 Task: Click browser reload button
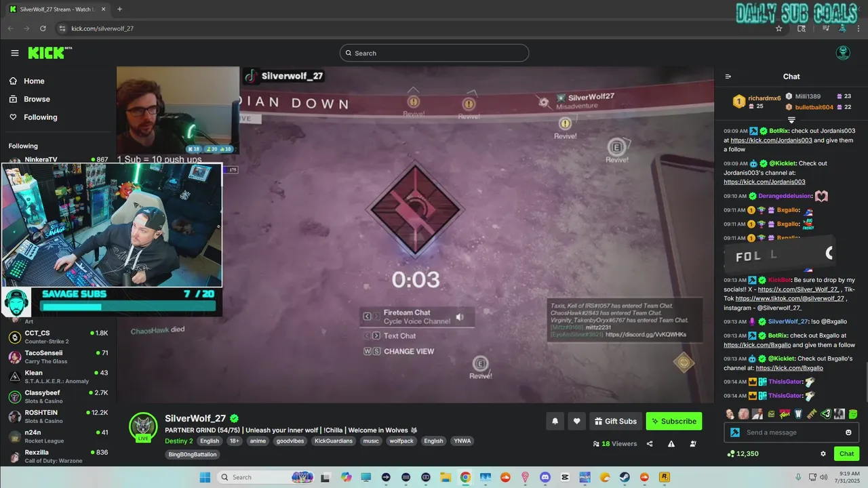(43, 28)
